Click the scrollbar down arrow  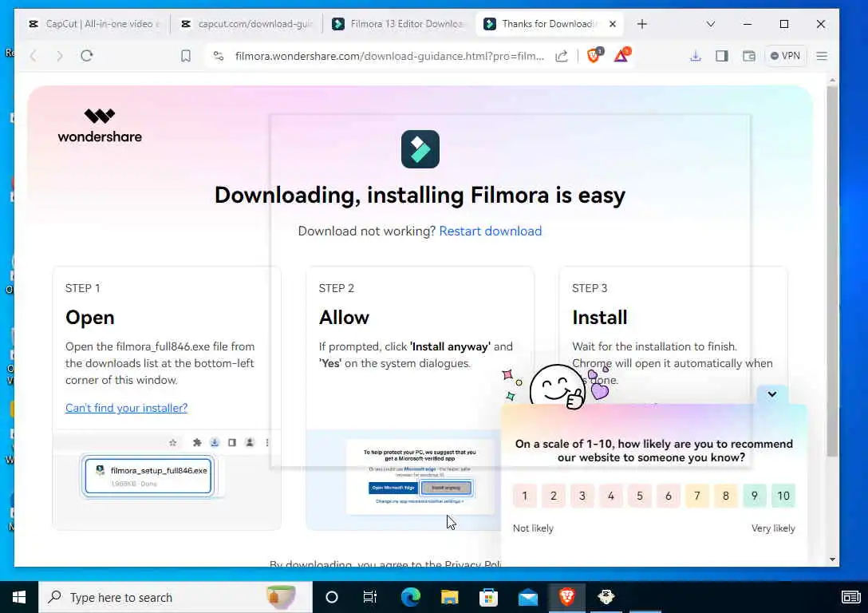tap(832, 560)
